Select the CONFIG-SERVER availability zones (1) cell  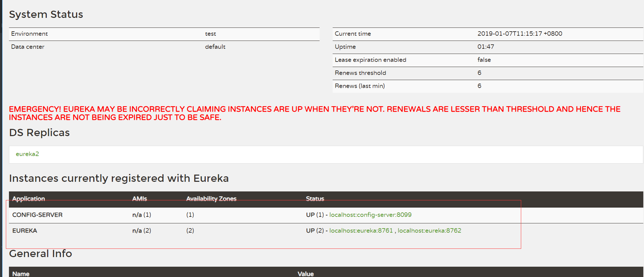point(190,215)
